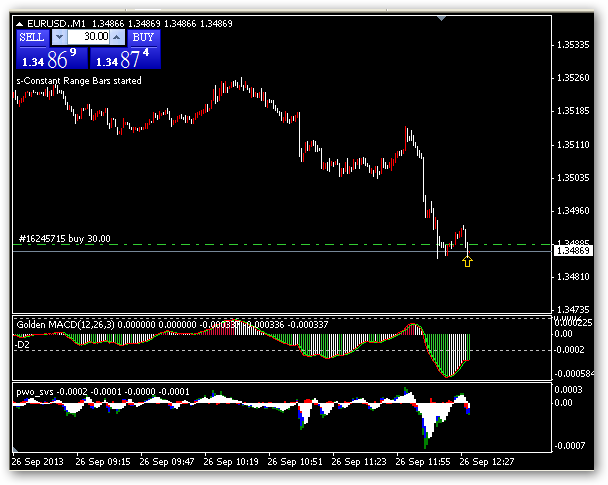Click pwo_svs scale value 0.0003
The height and width of the screenshot is (485, 608).
(x=568, y=390)
